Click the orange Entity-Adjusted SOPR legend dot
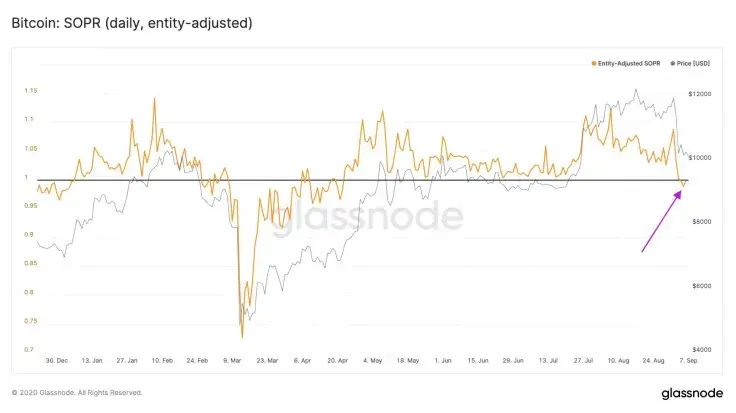The height and width of the screenshot is (413, 736). [594, 63]
